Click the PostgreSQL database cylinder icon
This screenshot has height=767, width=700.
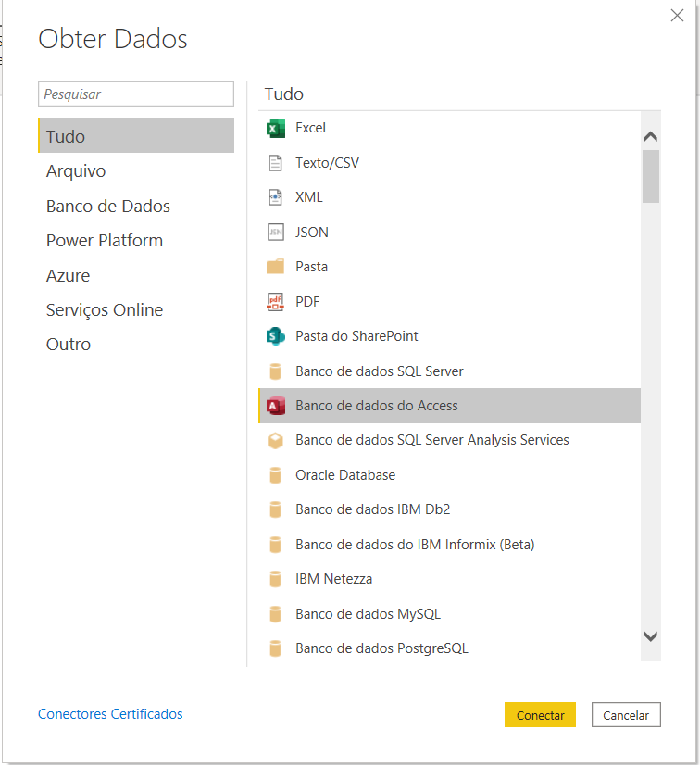click(275, 648)
